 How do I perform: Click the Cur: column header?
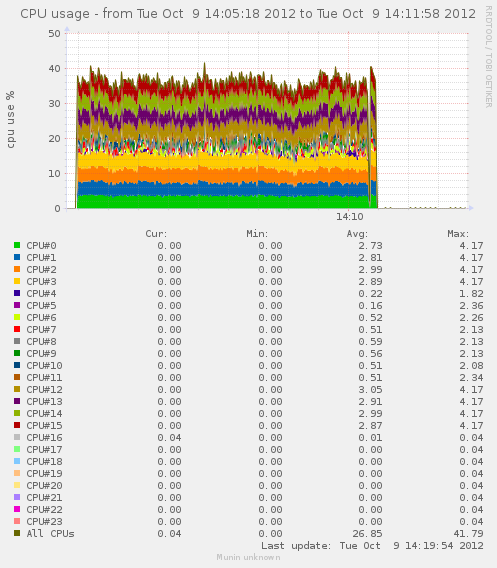click(156, 234)
